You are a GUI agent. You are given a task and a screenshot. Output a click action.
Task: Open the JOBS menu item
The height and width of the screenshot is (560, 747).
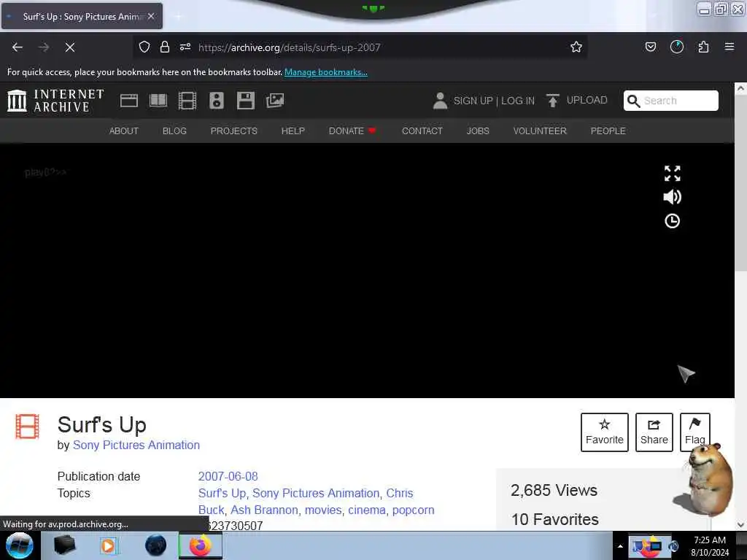(x=478, y=131)
